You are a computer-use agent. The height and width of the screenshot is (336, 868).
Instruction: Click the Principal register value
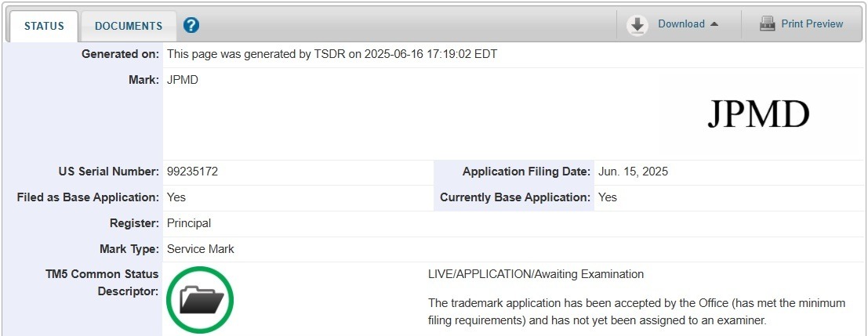[189, 223]
